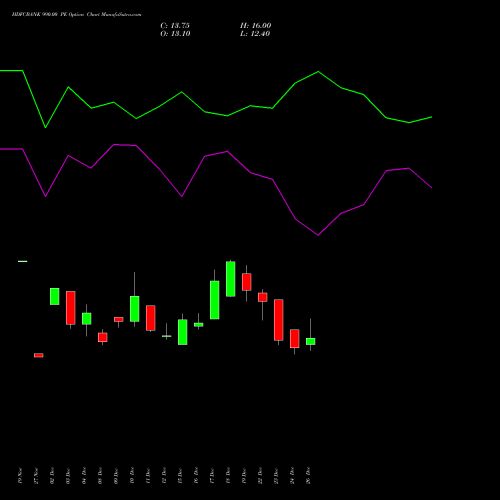Click the red candle for 24 Dec
The height and width of the screenshot is (500, 500).
(x=295, y=339)
